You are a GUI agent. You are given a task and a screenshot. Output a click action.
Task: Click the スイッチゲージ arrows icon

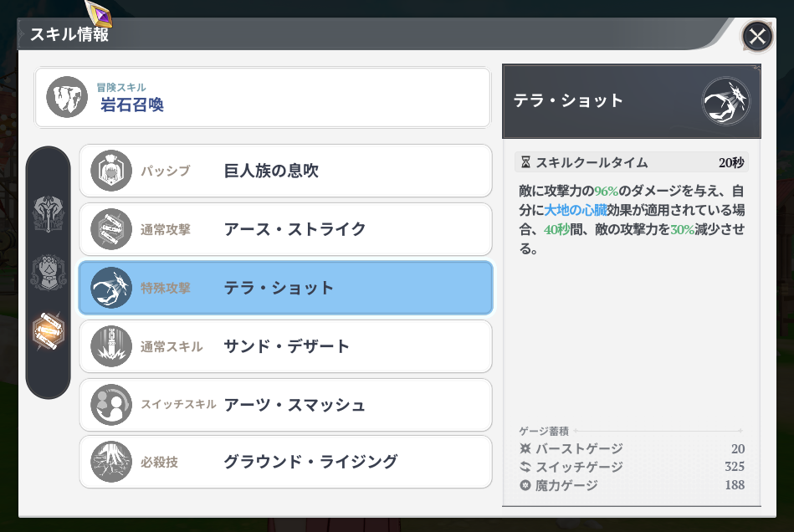click(525, 467)
